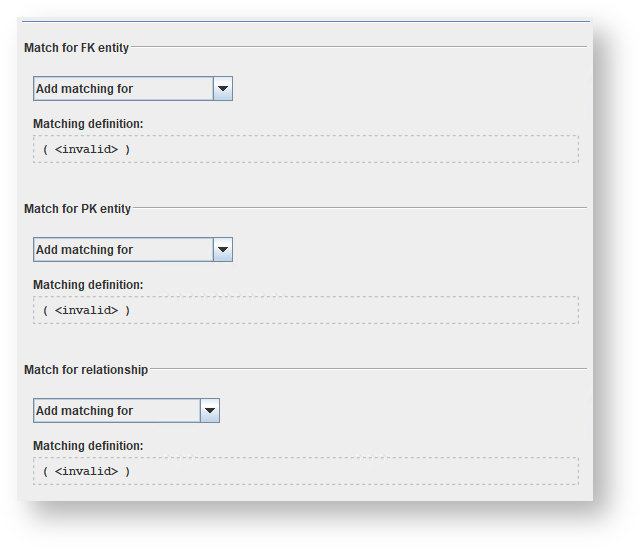Click PK entity 'Add matching for' combo box
Screen dimensions: 641x549
123,250
